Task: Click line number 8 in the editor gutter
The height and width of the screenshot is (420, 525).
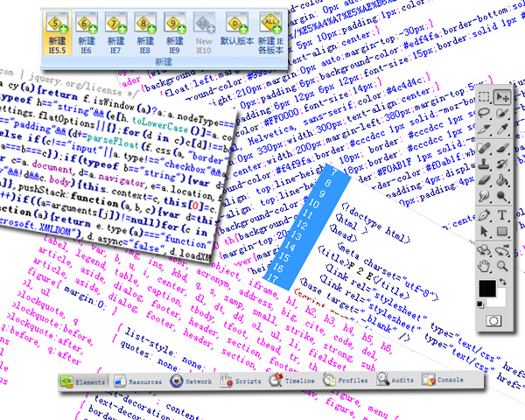Action: click(327, 183)
